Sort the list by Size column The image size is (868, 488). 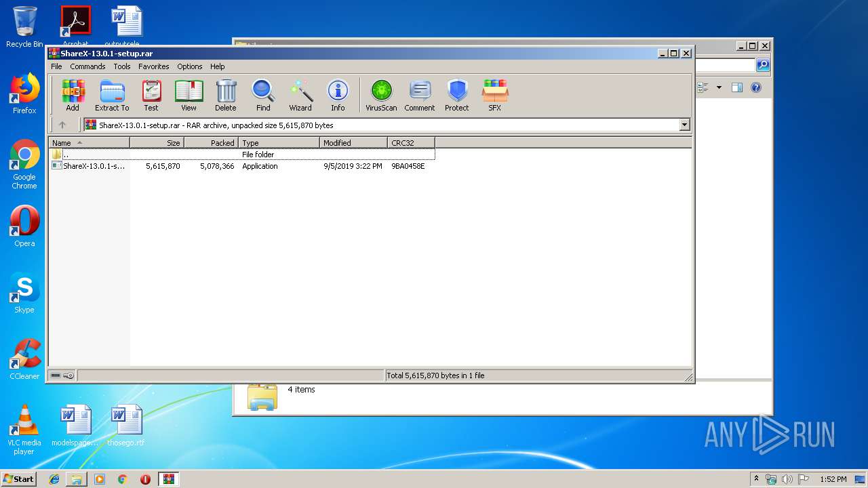point(157,143)
